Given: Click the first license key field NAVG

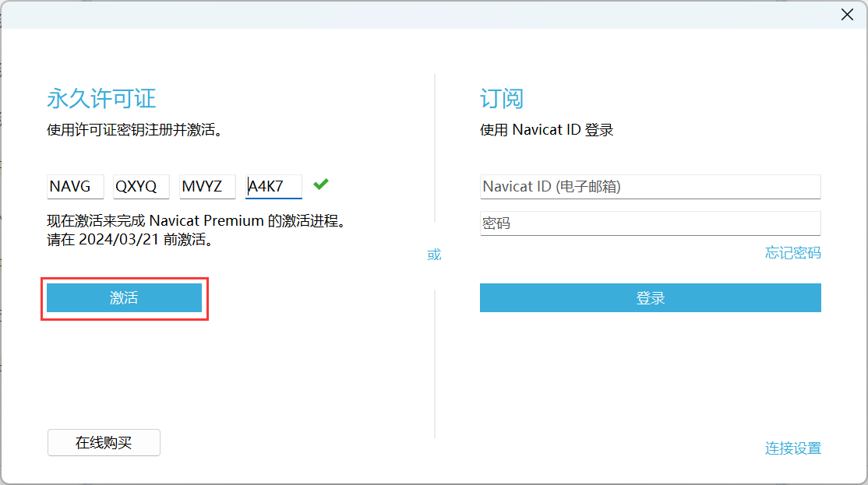Looking at the screenshot, I should [x=75, y=187].
